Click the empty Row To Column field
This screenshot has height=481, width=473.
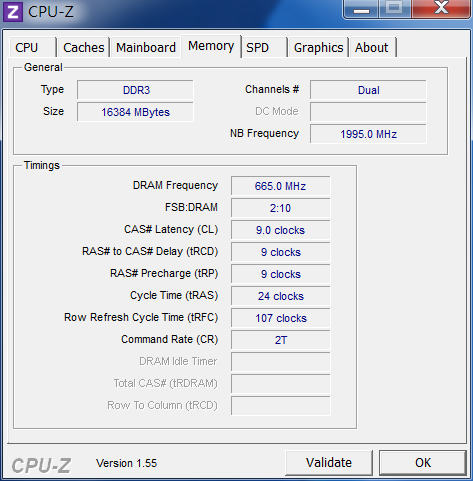point(281,406)
